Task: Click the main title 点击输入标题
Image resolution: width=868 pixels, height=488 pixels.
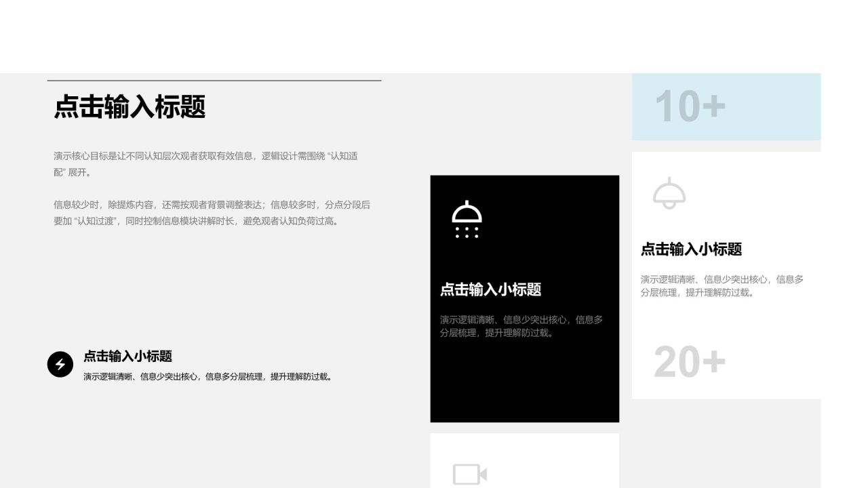Action: [130, 107]
